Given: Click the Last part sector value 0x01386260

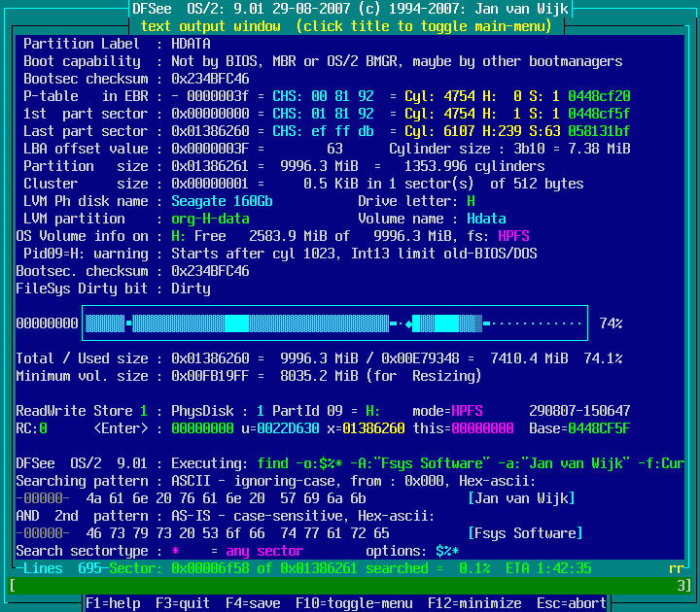Looking at the screenshot, I should coord(210,131).
